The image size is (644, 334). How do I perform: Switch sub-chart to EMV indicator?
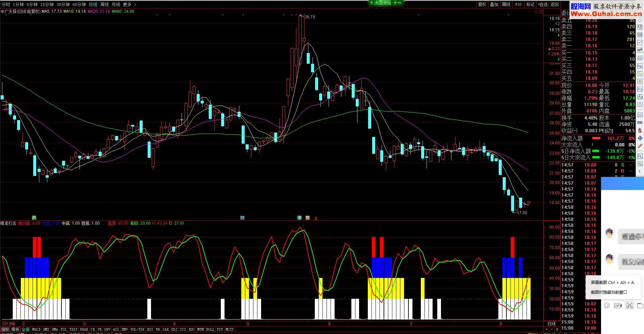click(x=125, y=330)
